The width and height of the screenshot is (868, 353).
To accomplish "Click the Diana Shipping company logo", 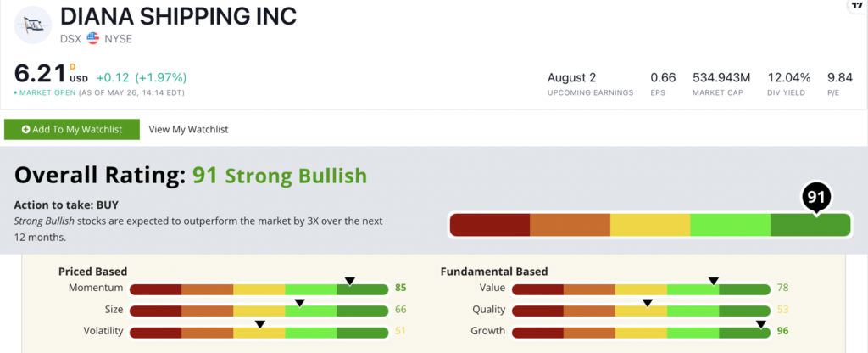I will 32,25.
